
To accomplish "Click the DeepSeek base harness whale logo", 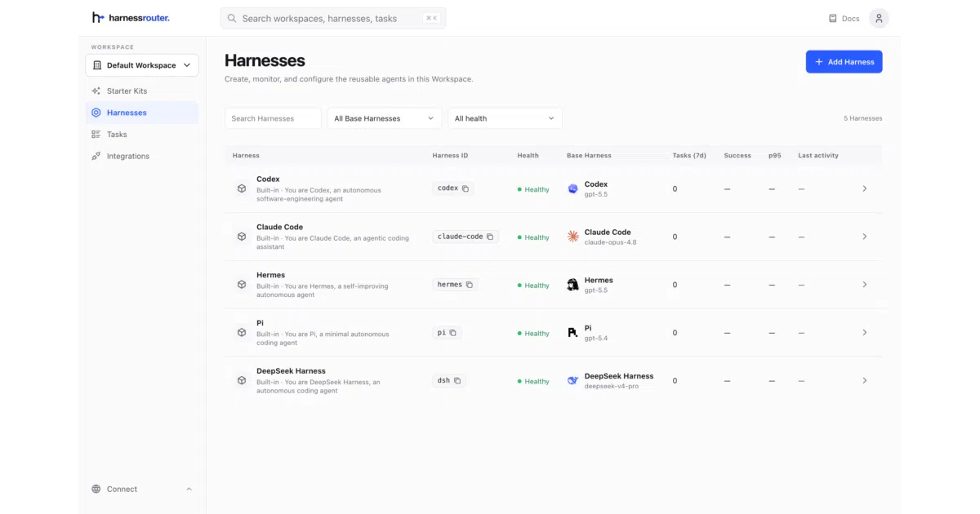I will click(572, 380).
